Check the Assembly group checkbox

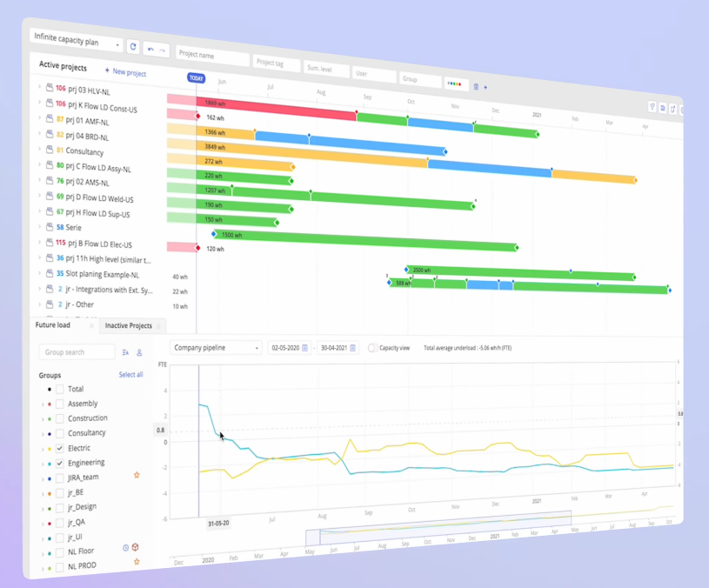click(60, 404)
